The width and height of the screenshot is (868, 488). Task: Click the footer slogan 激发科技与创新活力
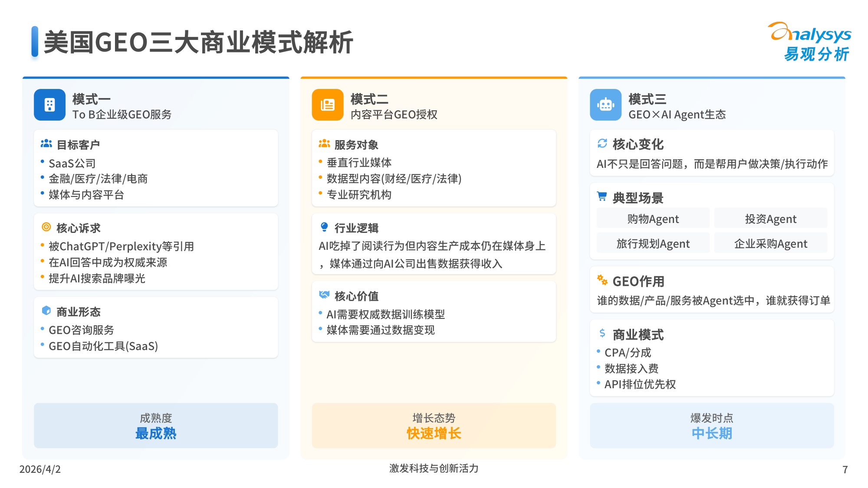point(434,468)
